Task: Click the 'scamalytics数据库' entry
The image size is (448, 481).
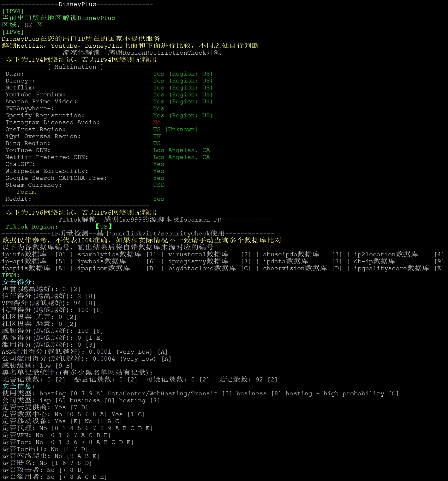Action: 110,254
